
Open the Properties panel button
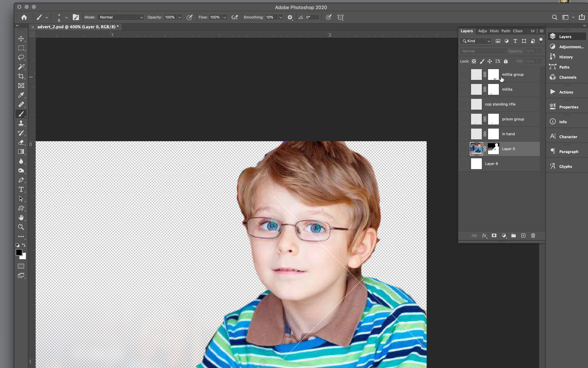568,107
